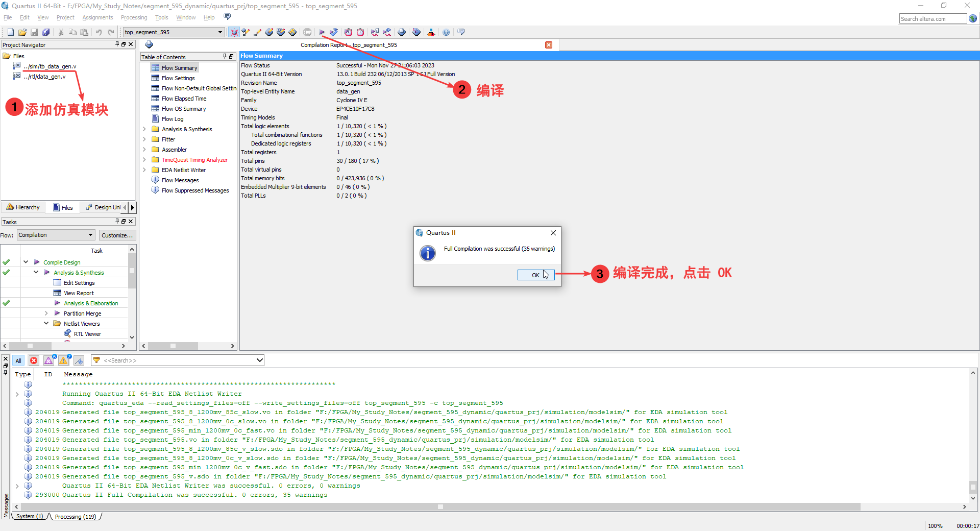This screenshot has height=531, width=980.
Task: Click the Programmer toolbar icon
Action: [416, 32]
